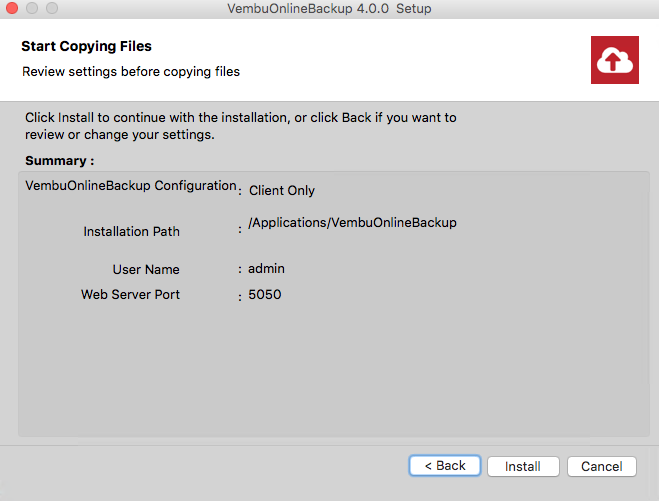
Task: Click the VembuOnlineBackup Configuration label
Action: point(131,185)
